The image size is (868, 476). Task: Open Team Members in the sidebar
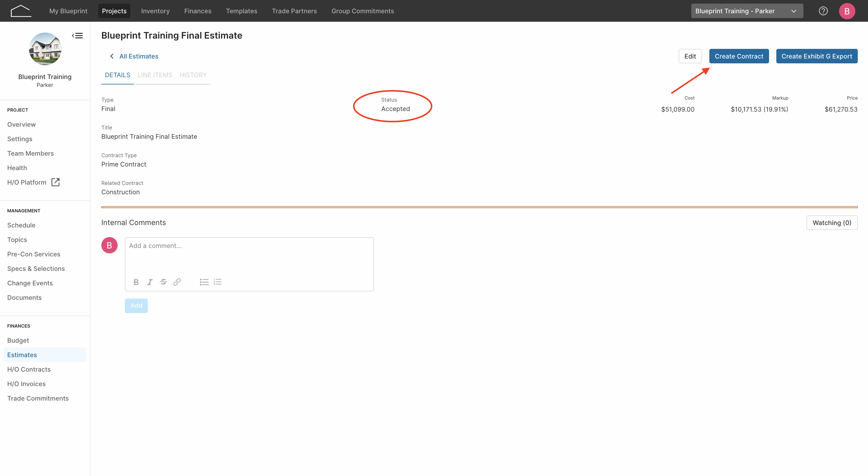point(31,153)
